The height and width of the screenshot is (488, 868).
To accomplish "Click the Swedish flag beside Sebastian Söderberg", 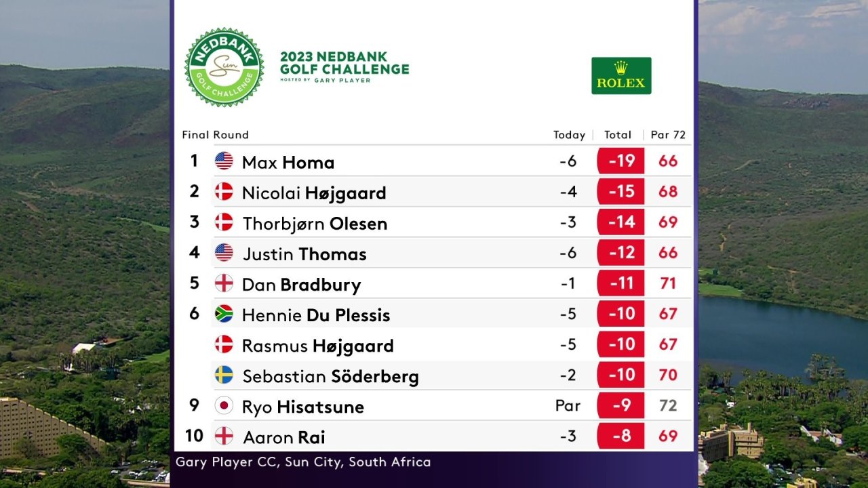I will coord(224,375).
